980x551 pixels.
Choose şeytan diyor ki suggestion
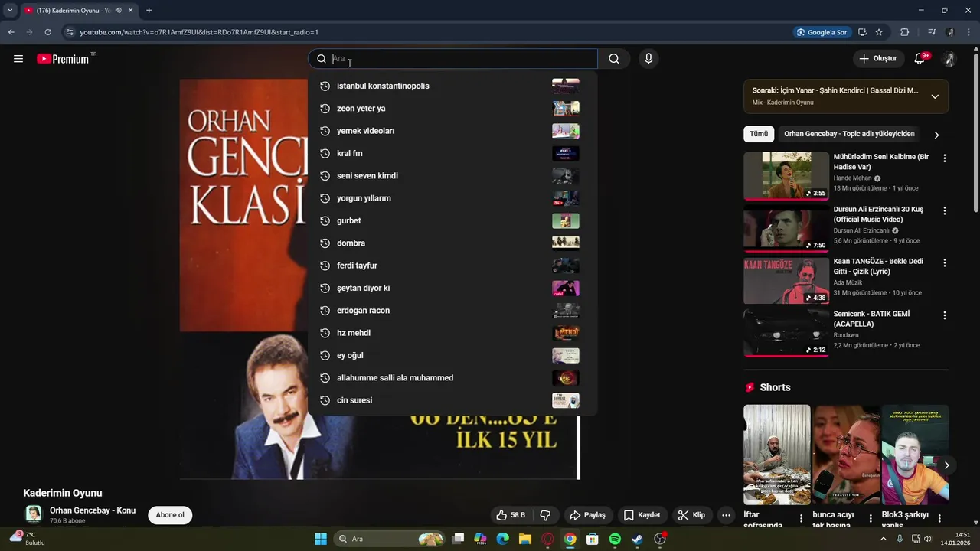pyautogui.click(x=452, y=288)
